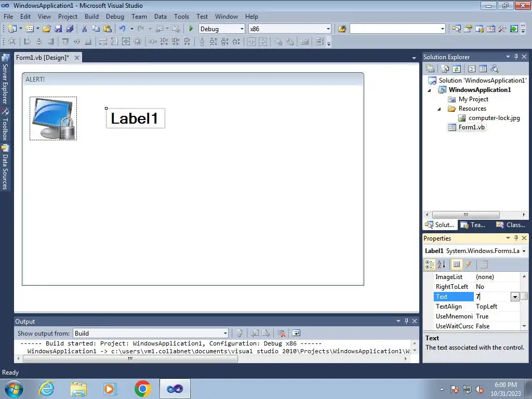
Task: Select the Label1 control on the form
Action: (x=136, y=118)
